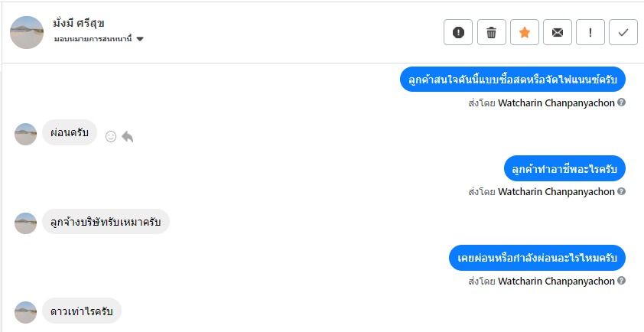Screen dimensions: 644x332
Task: Click info icon beside second sender name
Action: [x=622, y=192]
